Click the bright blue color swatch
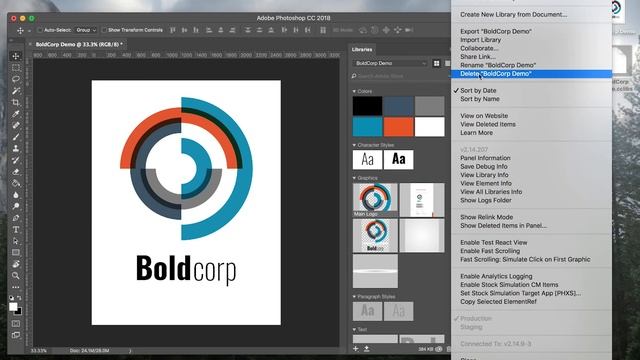 (x=367, y=127)
